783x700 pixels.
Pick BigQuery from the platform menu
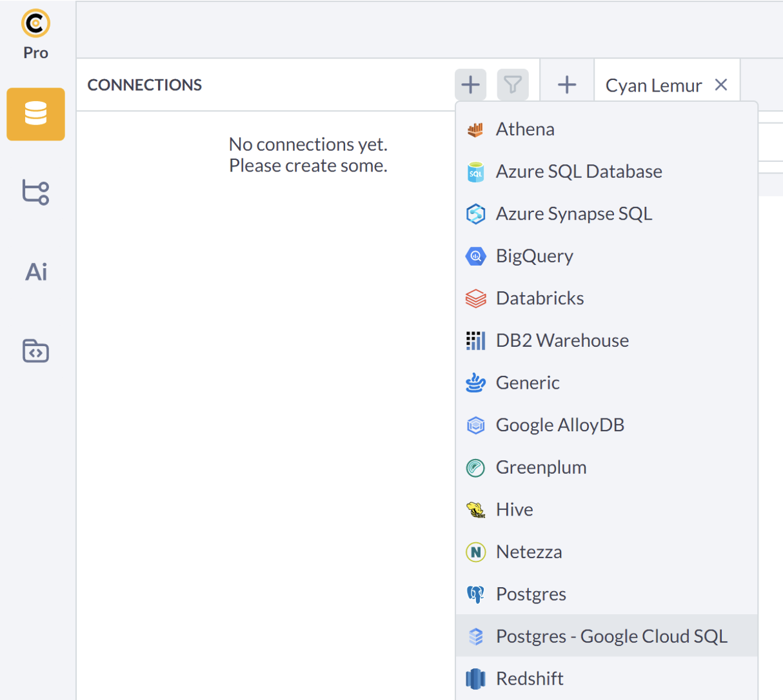[x=534, y=256]
